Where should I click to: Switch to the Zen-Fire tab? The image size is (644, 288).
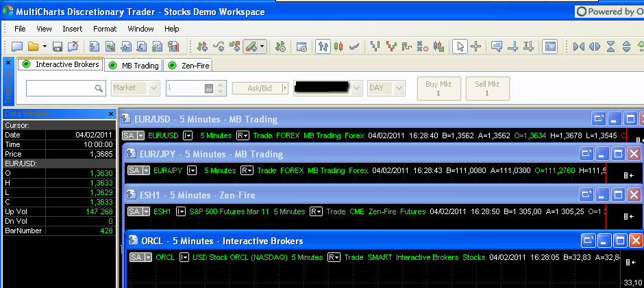pyautogui.click(x=188, y=65)
